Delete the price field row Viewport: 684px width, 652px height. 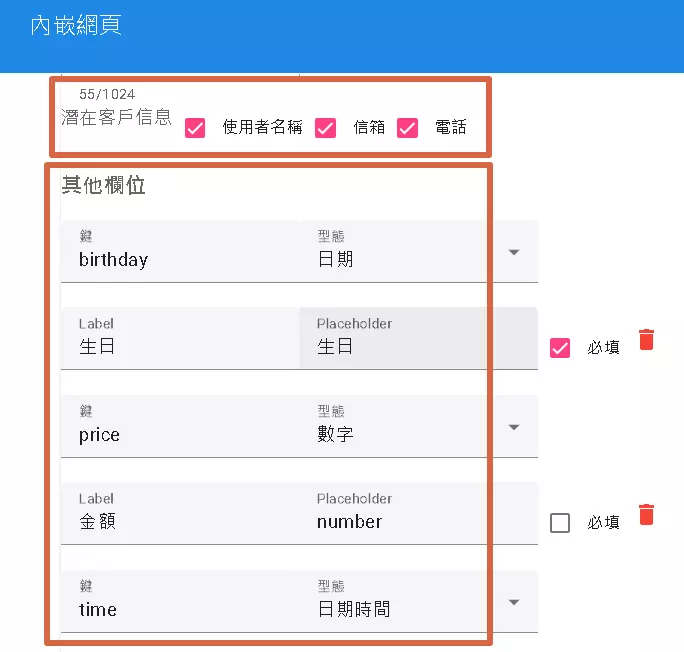point(647,515)
